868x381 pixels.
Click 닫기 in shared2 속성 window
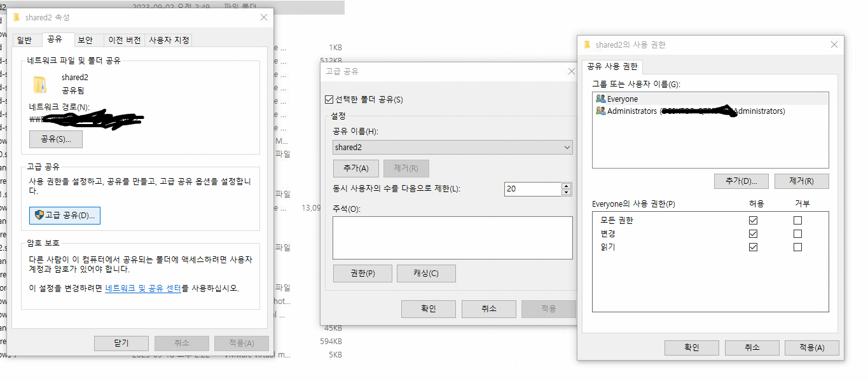[121, 343]
